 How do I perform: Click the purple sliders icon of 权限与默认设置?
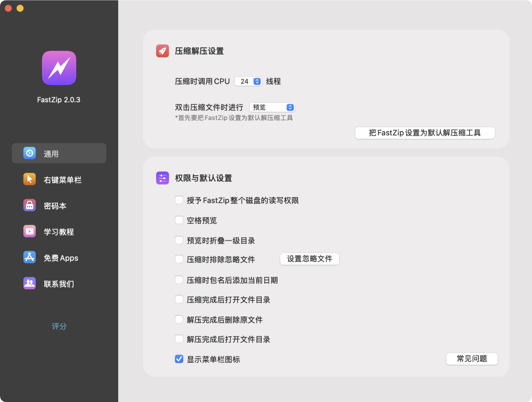click(163, 178)
